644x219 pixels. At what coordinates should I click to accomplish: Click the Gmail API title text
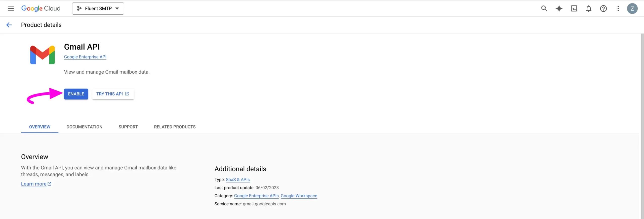pyautogui.click(x=82, y=47)
